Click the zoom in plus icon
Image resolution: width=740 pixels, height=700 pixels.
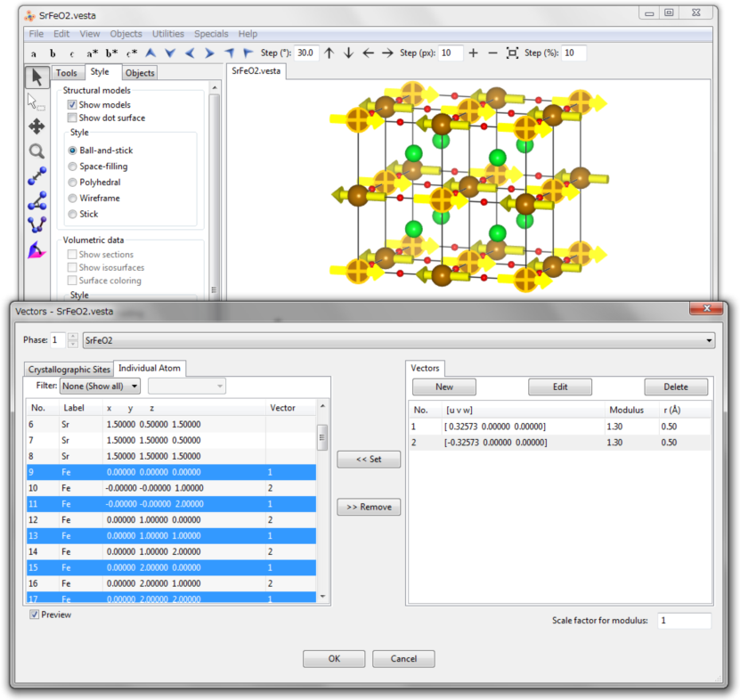(x=474, y=53)
